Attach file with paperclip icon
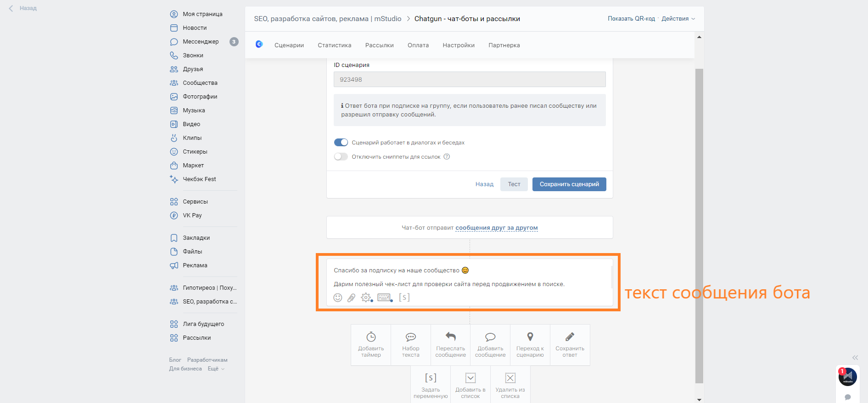This screenshot has height=403, width=868. click(x=351, y=298)
